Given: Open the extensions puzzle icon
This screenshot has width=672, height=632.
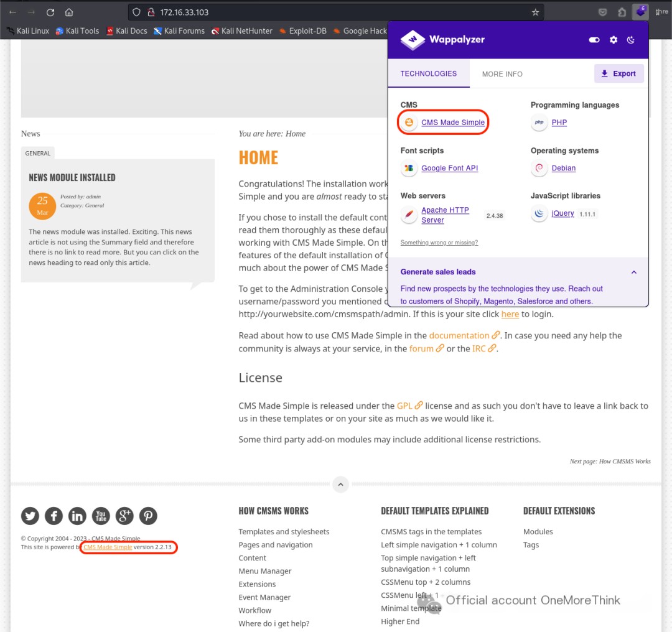Looking at the screenshot, I should coord(622,12).
